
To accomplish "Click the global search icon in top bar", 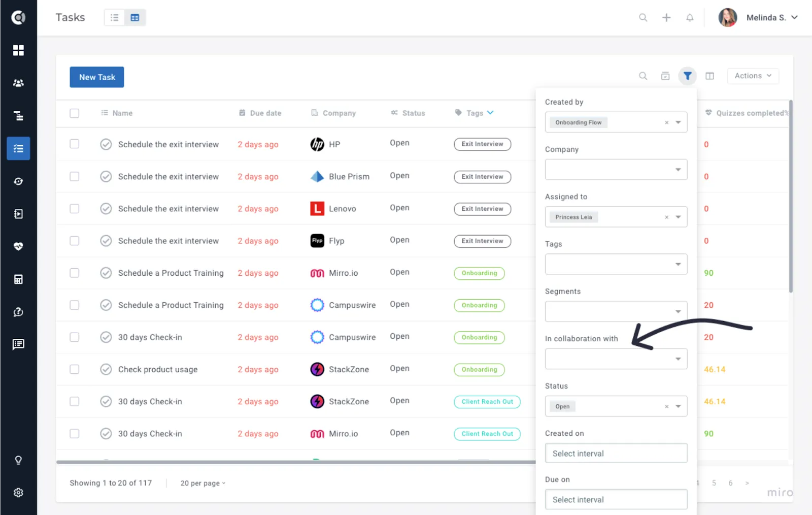I will pos(643,18).
